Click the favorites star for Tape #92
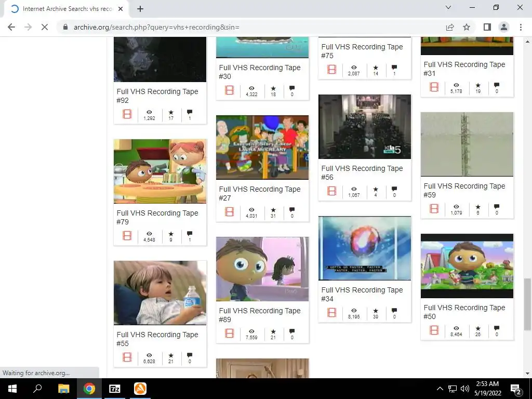This screenshot has width=532, height=399. pos(170,112)
